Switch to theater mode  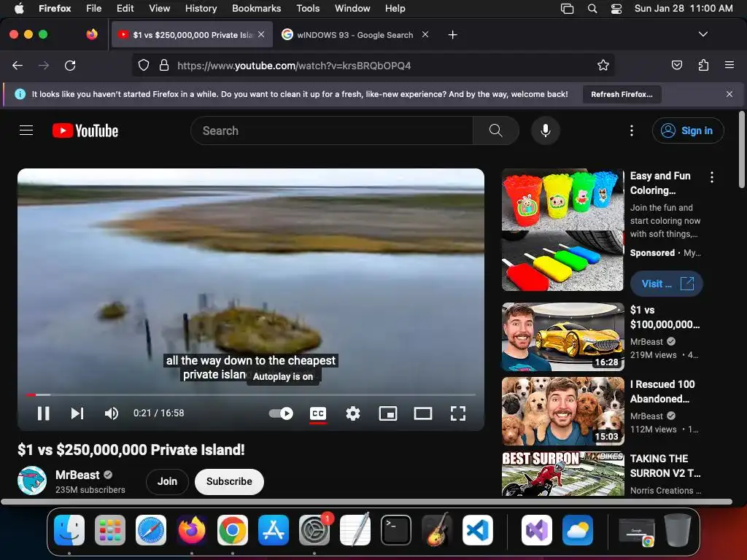point(422,413)
